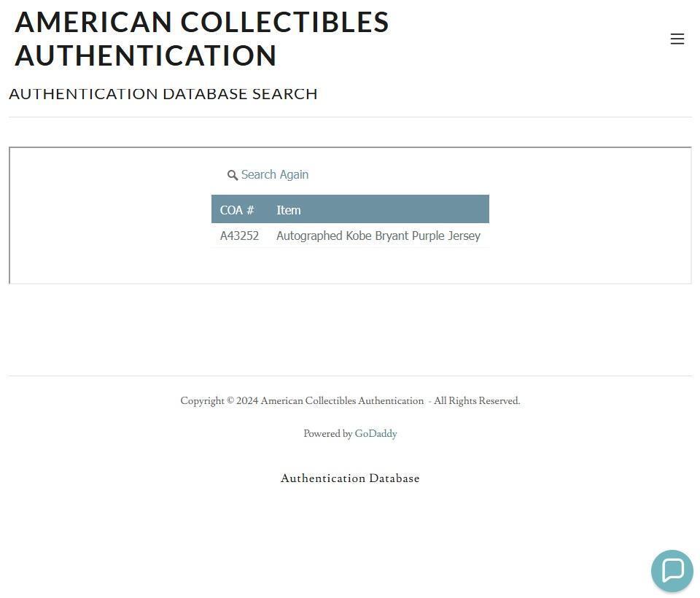The image size is (700, 598).
Task: Open the hamburger navigation menu
Action: [x=677, y=39]
